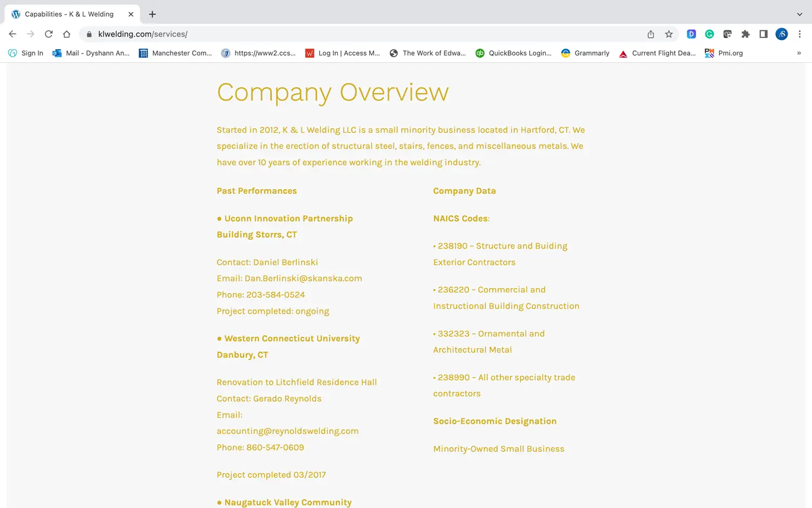Open a new browser tab
Image resolution: width=812 pixels, height=508 pixels.
152,14
